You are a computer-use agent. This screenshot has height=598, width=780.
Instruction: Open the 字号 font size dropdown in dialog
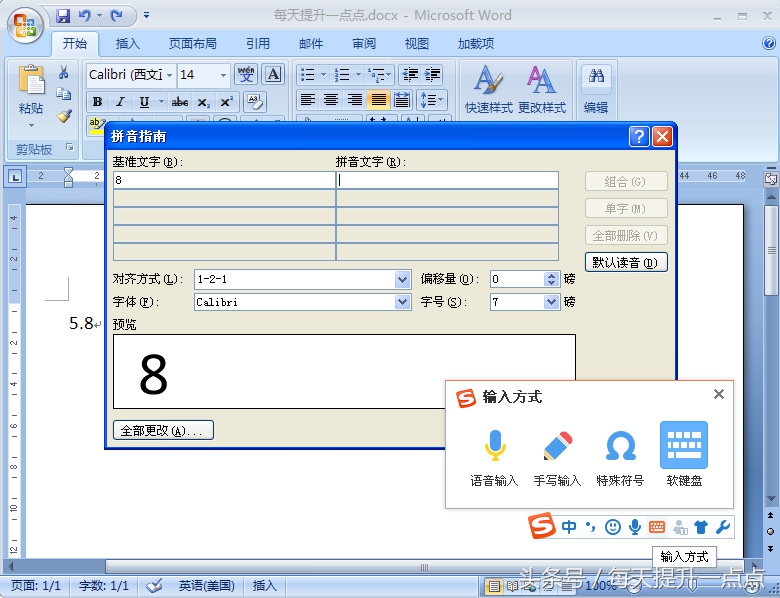[551, 302]
